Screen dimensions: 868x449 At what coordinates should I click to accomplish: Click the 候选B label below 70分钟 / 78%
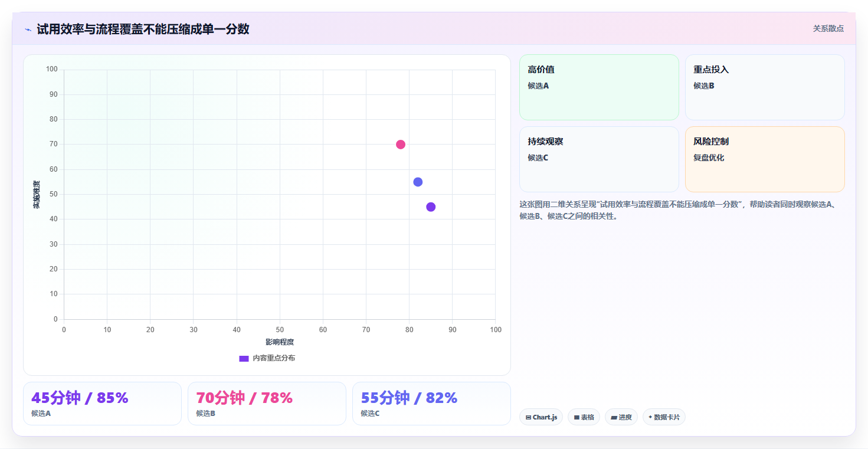pos(206,414)
